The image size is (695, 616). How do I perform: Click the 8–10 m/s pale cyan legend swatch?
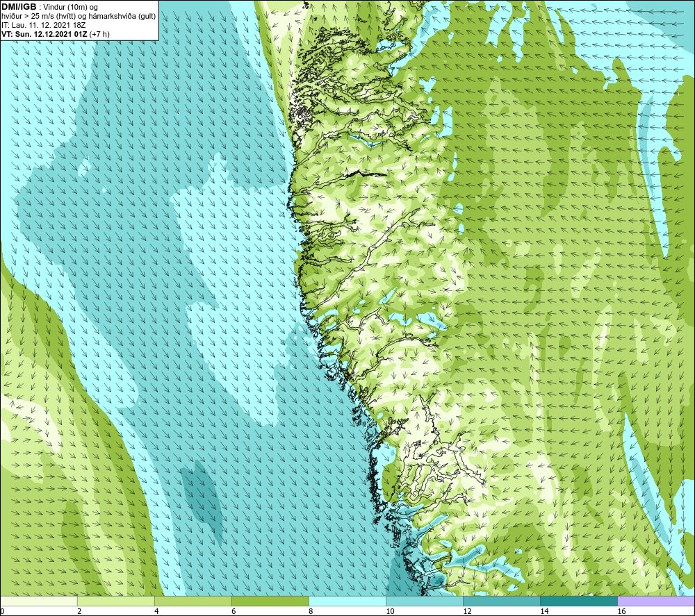(347, 601)
